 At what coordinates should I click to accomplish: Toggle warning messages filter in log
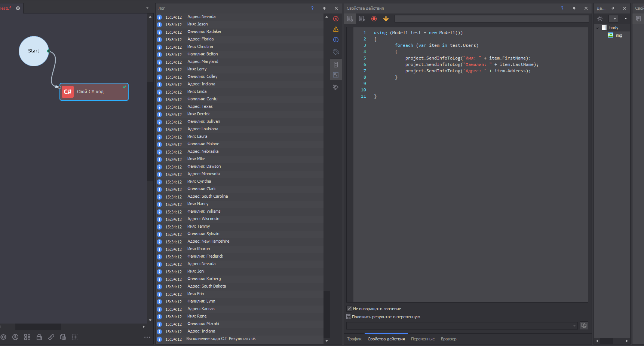[336, 29]
